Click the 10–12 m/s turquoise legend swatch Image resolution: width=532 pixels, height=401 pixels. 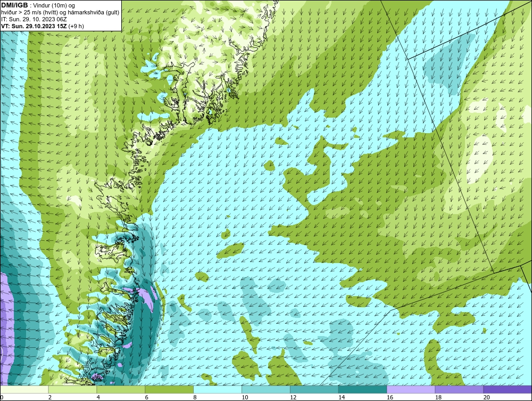[x=266, y=389]
